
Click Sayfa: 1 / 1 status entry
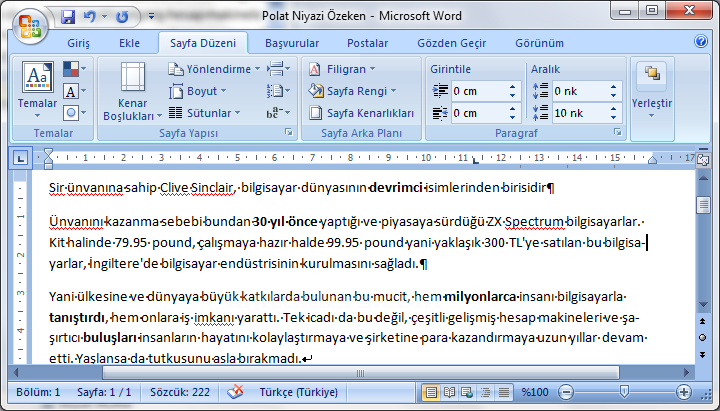104,392
